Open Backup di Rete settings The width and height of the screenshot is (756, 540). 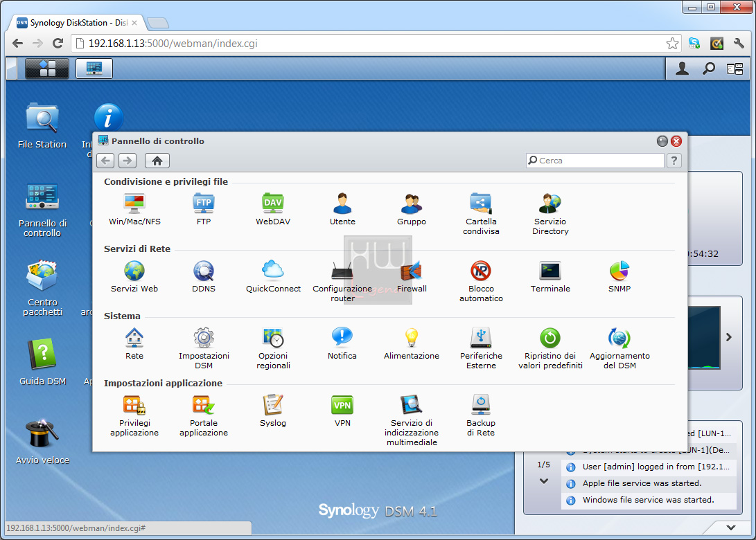pyautogui.click(x=481, y=416)
